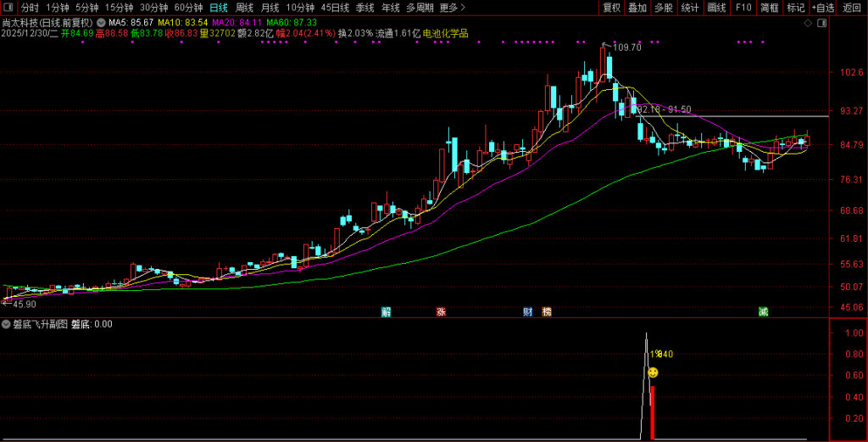This screenshot has width=868, height=442.
Task: Open the 更多 periods expander
Action: tap(452, 8)
